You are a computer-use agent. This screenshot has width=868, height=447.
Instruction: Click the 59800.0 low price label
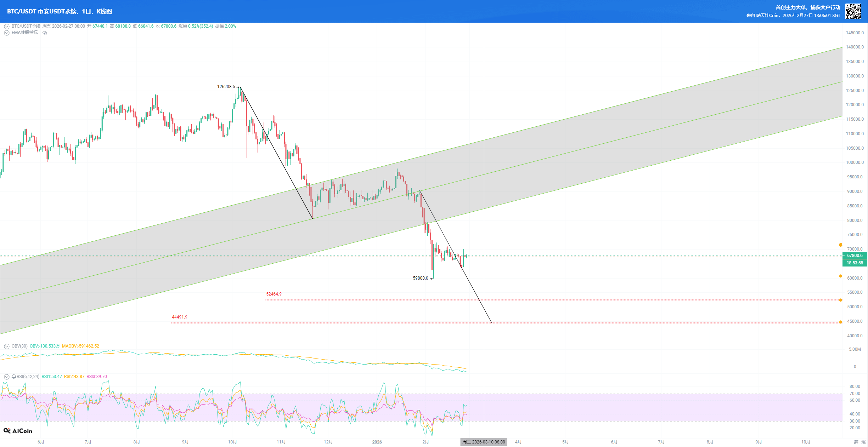(x=421, y=278)
